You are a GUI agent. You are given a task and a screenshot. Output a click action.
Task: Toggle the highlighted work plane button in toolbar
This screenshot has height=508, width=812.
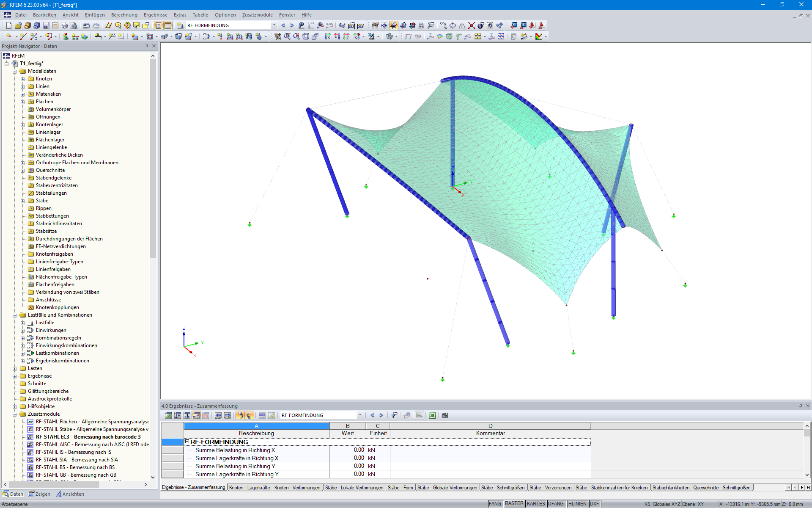394,25
